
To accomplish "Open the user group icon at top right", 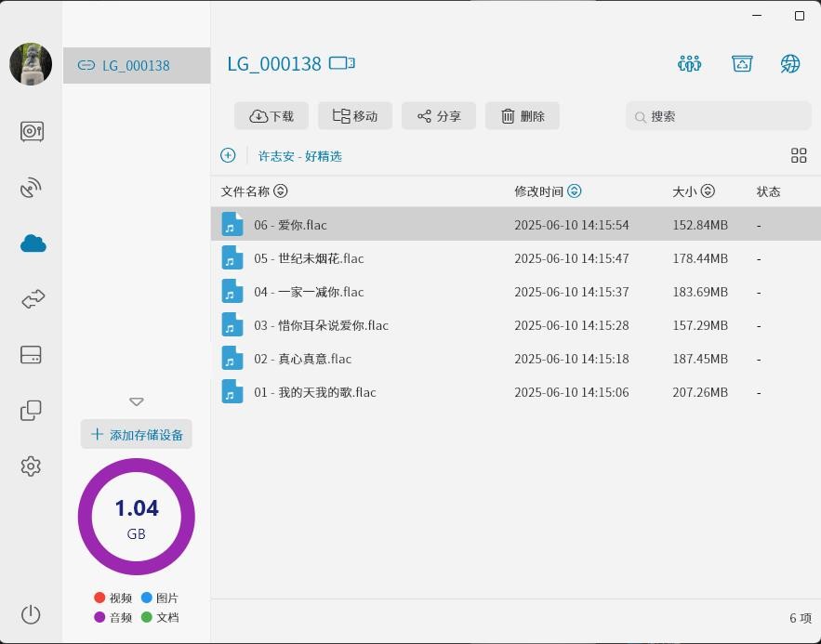I will tap(689, 63).
